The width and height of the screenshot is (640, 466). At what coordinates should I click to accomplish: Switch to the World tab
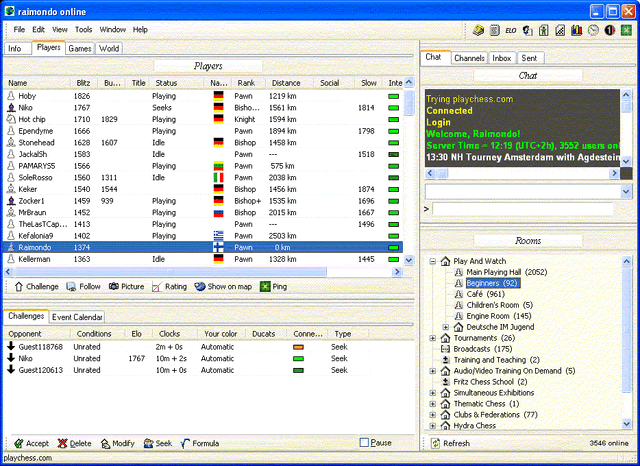[109, 49]
